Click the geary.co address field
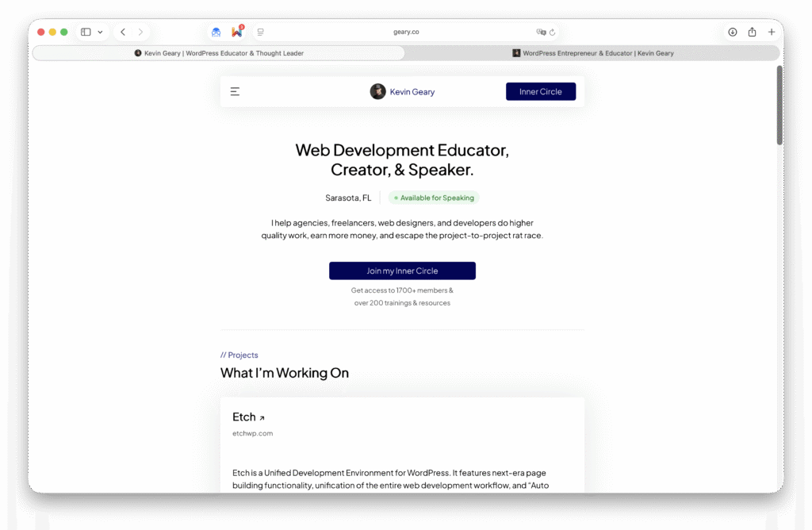Screen dimensions: 812x530 click(x=406, y=32)
